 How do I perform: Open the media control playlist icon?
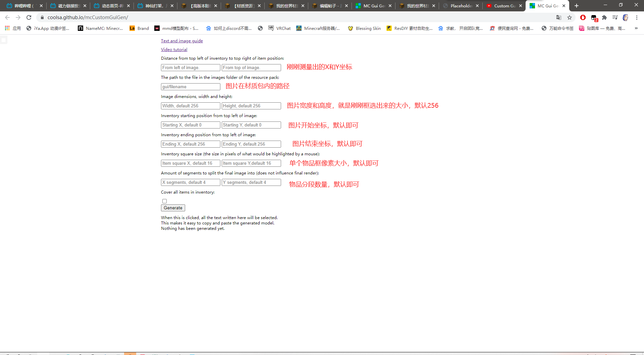pos(615,17)
